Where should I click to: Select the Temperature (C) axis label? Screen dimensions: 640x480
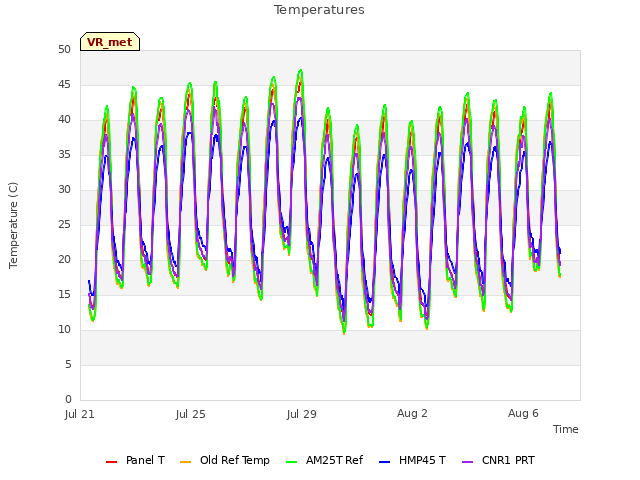pos(13,225)
